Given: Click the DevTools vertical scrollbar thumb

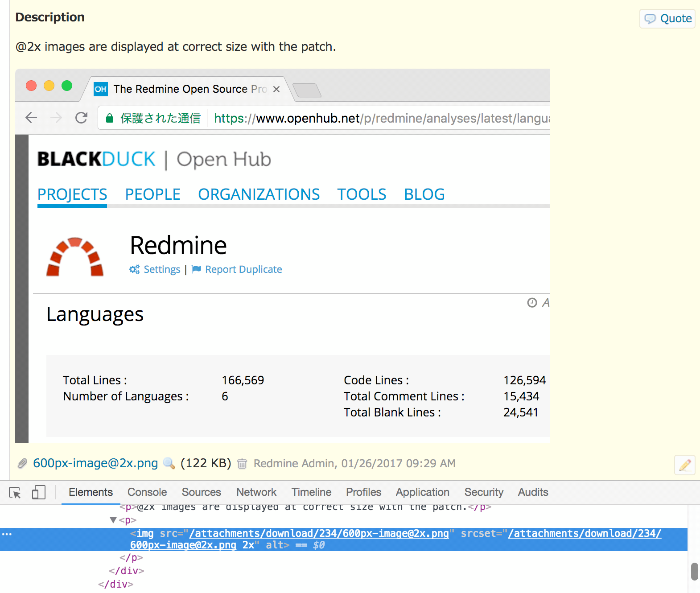Looking at the screenshot, I should [x=694, y=572].
